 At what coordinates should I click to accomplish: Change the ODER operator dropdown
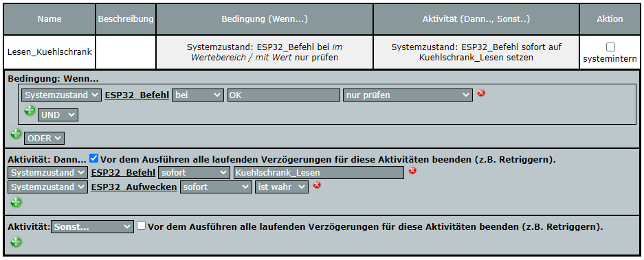click(x=45, y=138)
